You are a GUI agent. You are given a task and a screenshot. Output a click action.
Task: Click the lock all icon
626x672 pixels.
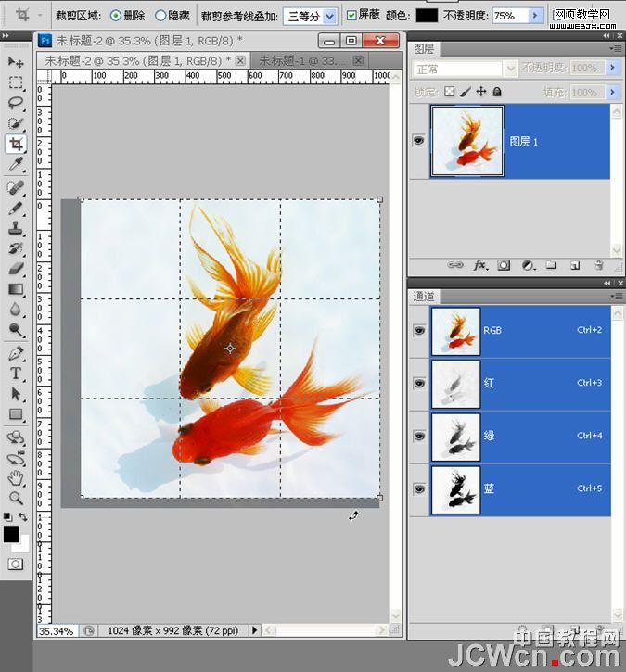click(497, 92)
